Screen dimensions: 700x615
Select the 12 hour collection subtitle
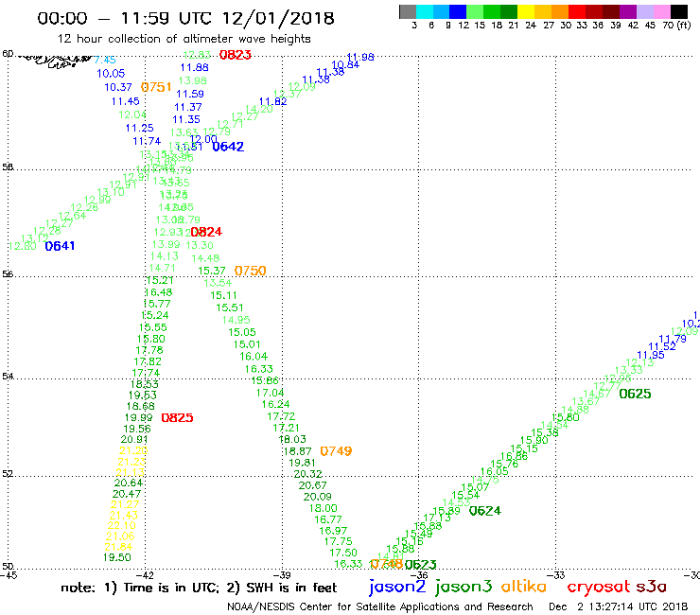pos(184,39)
